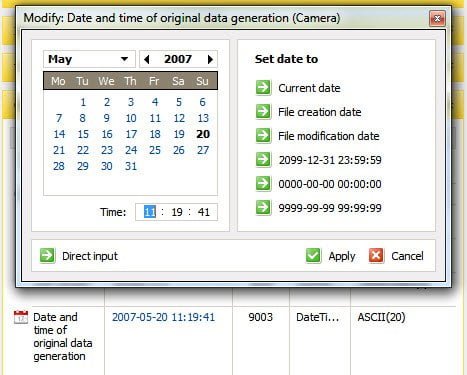Select May 21 in the calendar
The width and height of the screenshot is (467, 375).
point(59,150)
